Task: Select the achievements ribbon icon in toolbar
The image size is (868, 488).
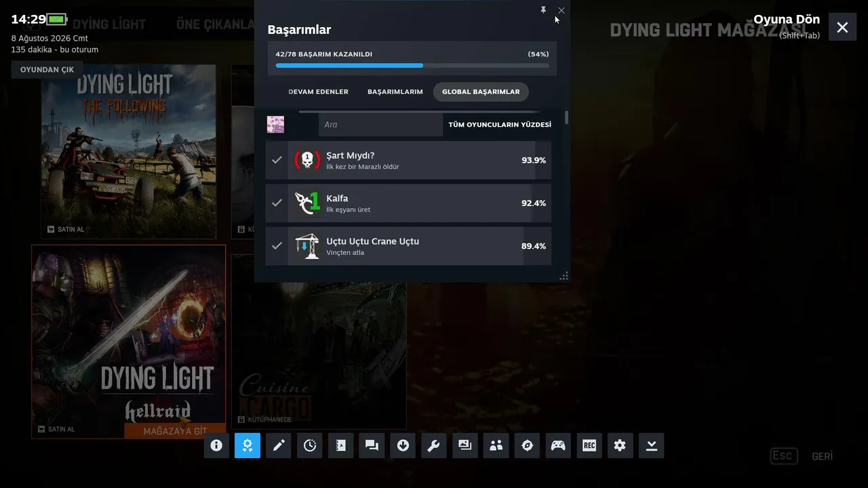Action: [x=248, y=445]
